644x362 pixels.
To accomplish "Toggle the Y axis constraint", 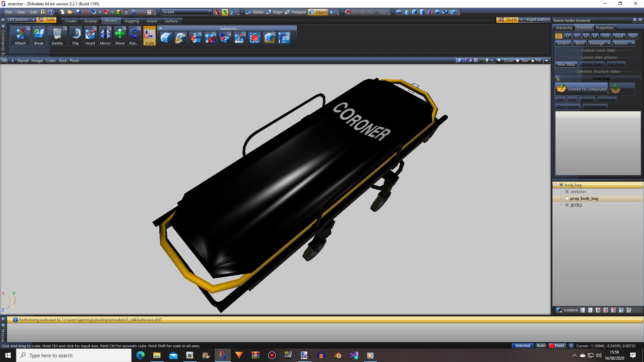I will (224, 12).
